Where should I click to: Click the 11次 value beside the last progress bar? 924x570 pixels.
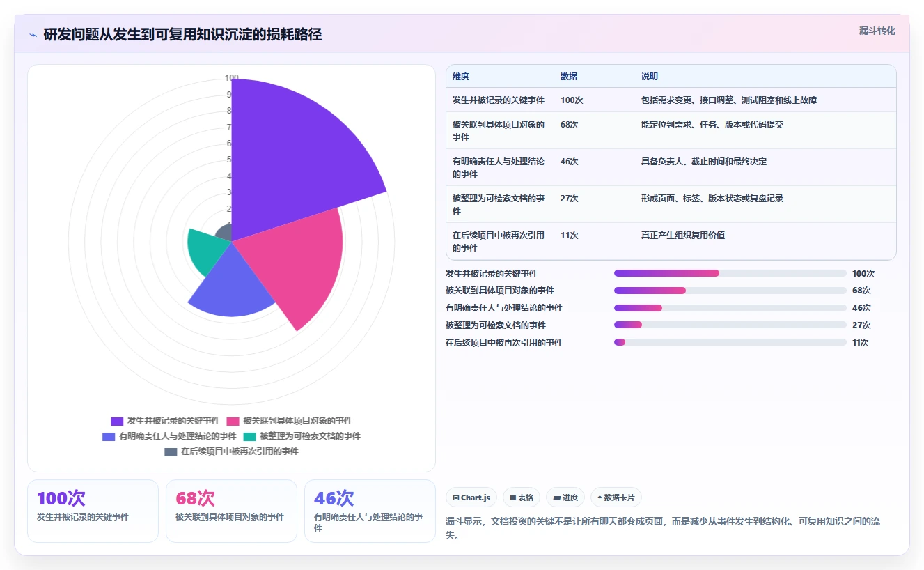click(x=861, y=343)
